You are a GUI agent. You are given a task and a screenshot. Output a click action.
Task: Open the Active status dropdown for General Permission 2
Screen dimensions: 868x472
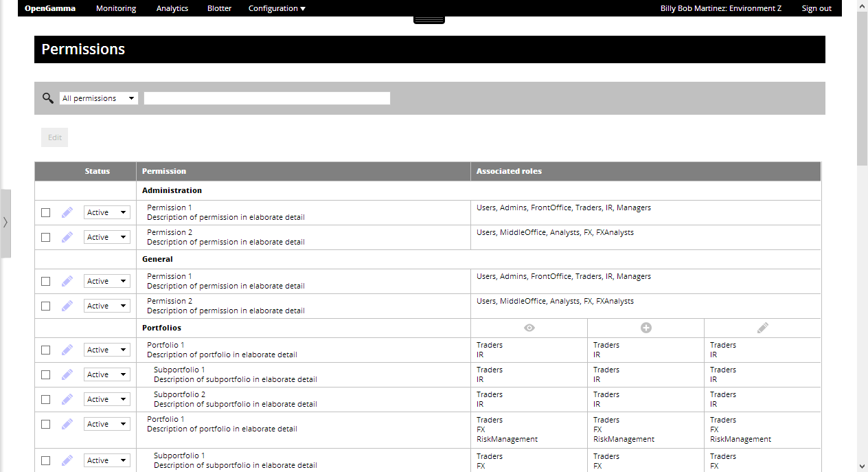[106, 305]
